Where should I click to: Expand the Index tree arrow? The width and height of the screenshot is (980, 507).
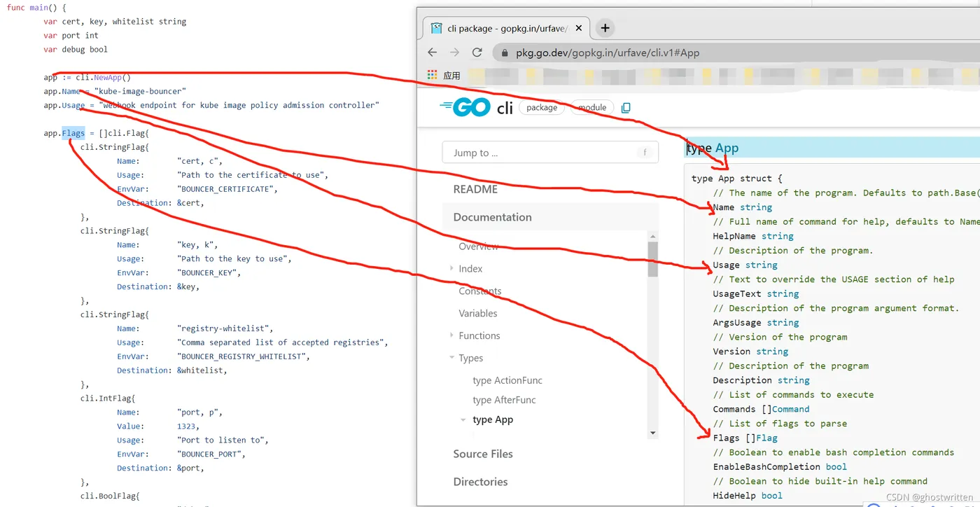click(x=451, y=269)
